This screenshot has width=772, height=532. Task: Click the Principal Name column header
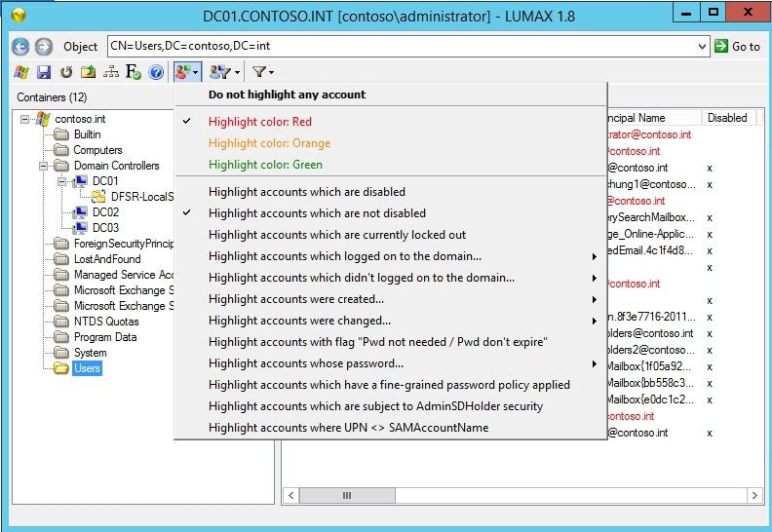[654, 118]
